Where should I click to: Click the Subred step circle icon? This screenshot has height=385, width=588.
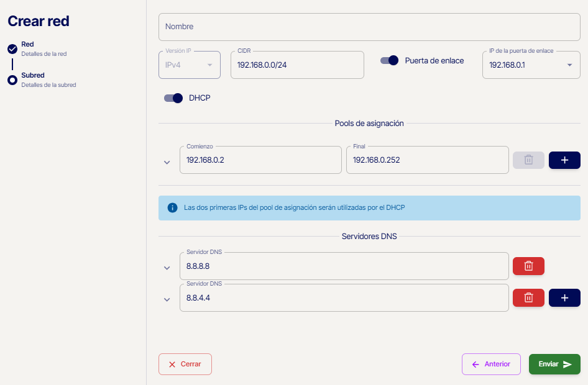tap(12, 80)
